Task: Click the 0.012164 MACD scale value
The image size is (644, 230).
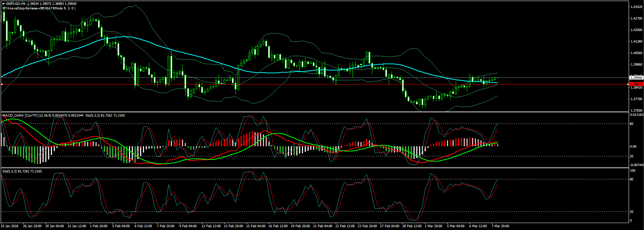Action: click(x=636, y=114)
